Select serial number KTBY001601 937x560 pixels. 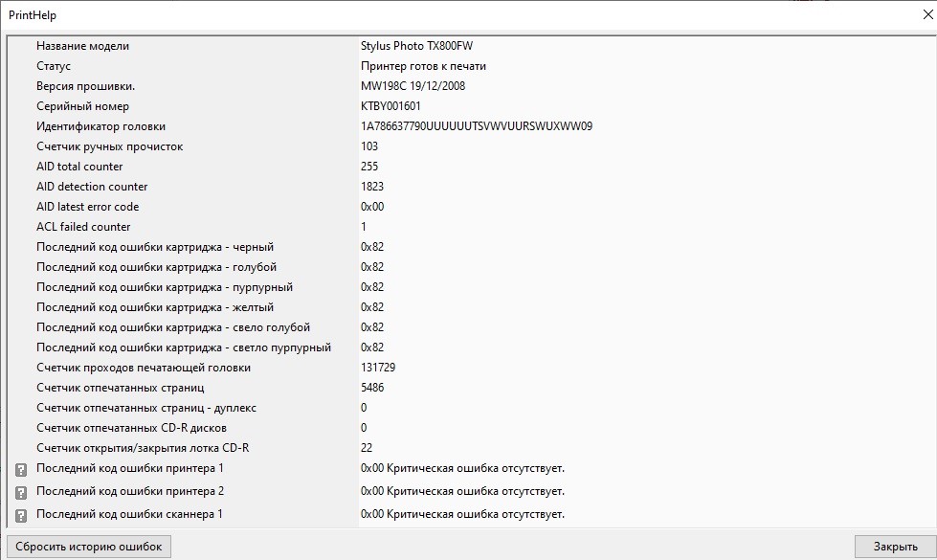[390, 106]
